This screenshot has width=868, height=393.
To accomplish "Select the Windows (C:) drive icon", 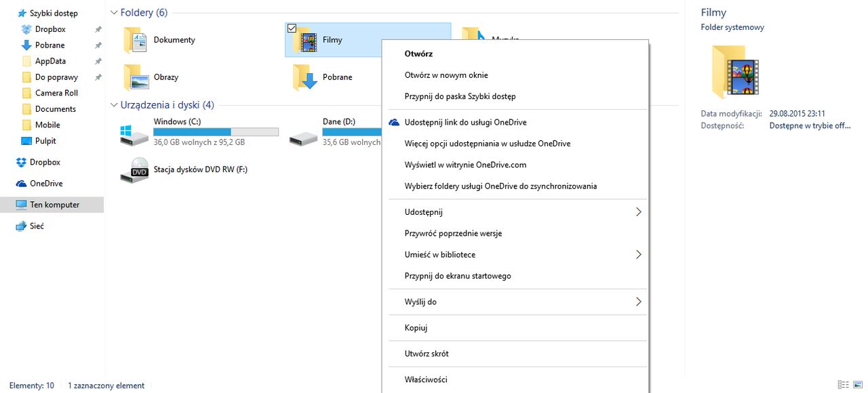I will [x=134, y=134].
